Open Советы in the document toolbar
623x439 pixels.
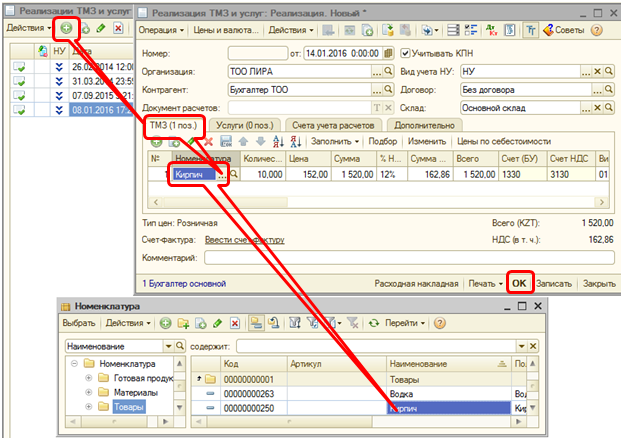coord(564,30)
